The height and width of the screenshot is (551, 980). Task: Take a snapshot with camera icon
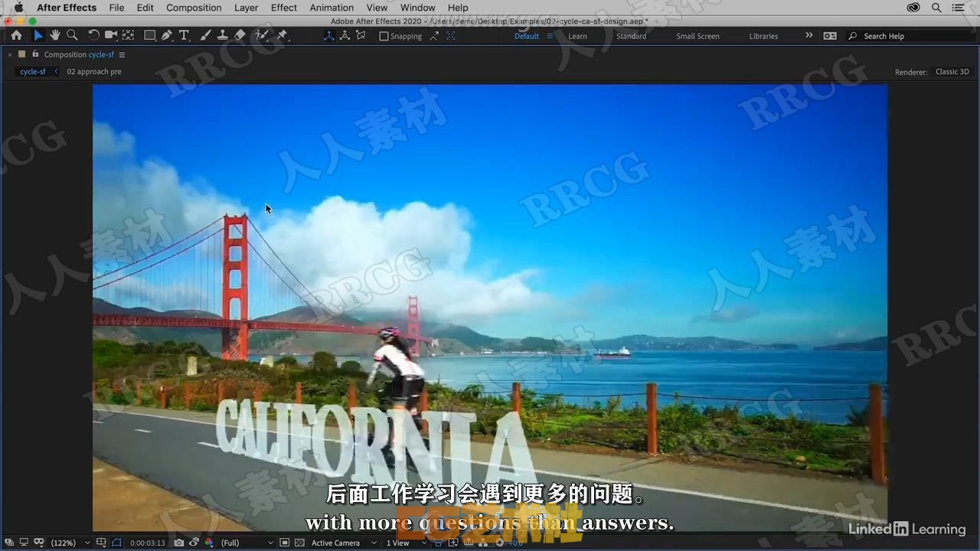178,543
